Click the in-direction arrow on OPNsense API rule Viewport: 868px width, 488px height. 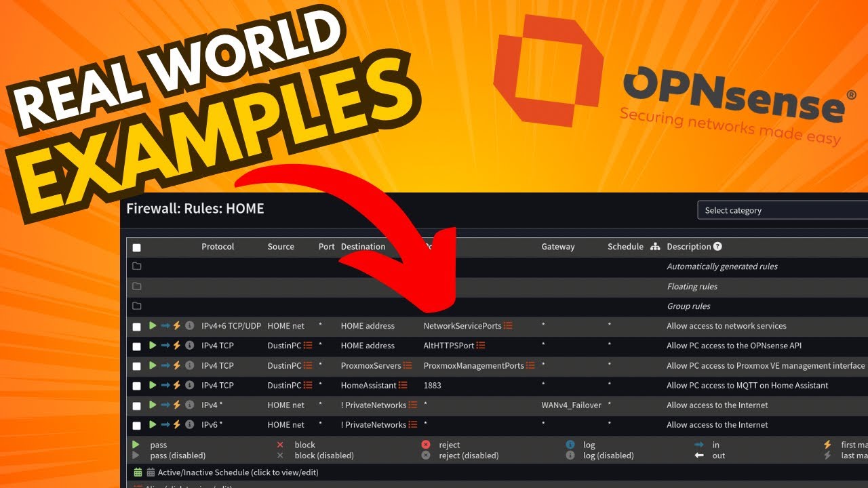165,346
